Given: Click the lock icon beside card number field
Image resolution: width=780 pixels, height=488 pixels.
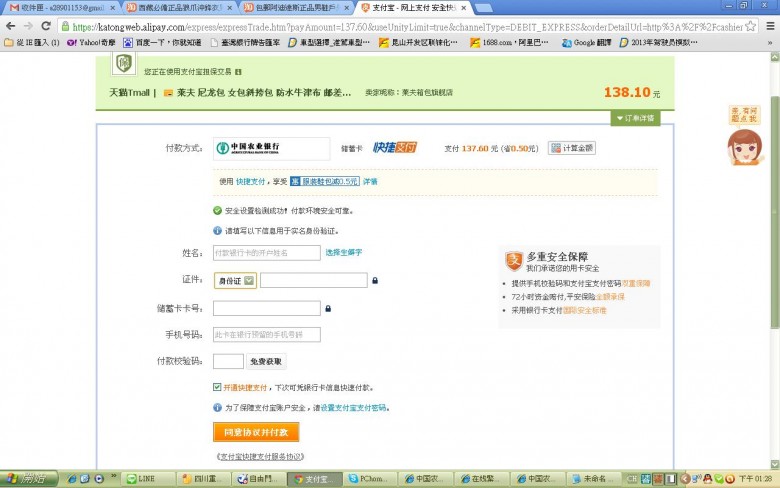Looking at the screenshot, I should point(328,308).
